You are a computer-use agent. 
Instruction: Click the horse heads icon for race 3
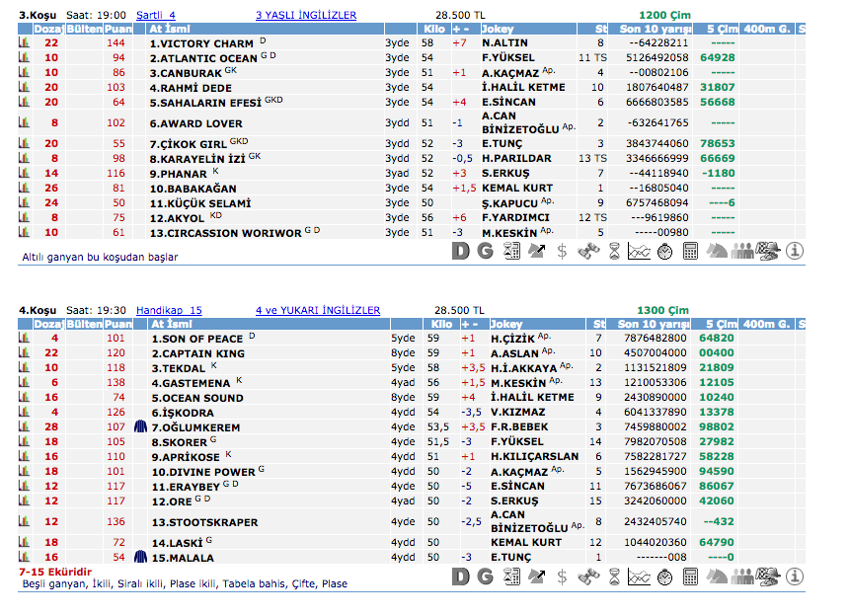point(717,251)
